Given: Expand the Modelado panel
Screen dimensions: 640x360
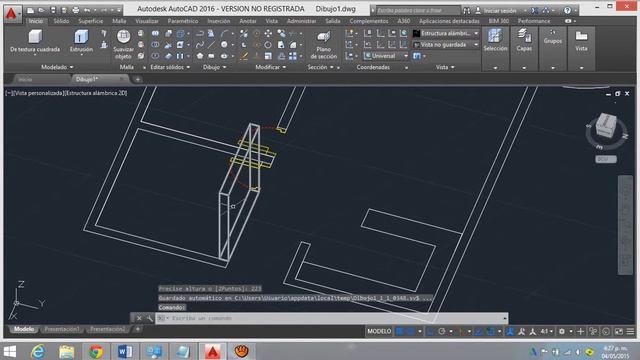Looking at the screenshot, I should tap(57, 67).
